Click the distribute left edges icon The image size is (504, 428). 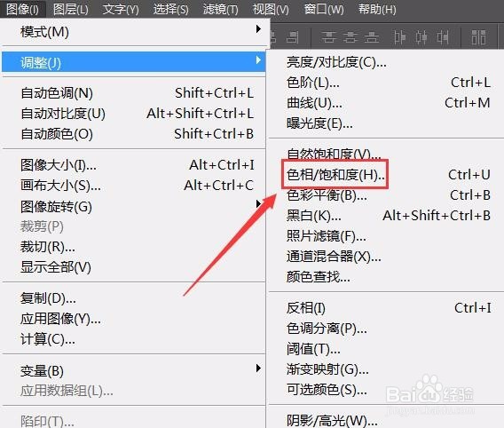(x=399, y=37)
